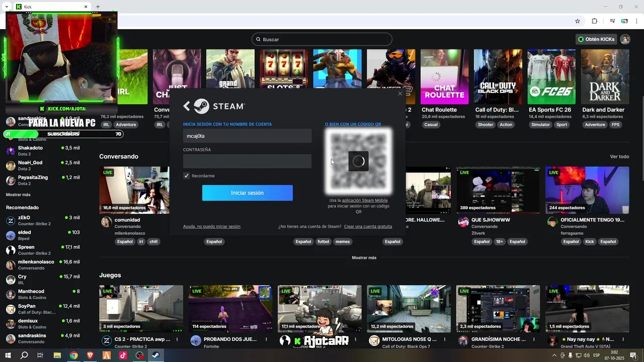The height and width of the screenshot is (362, 644).
Task: Open PayasitaZing channel in sidebar
Action: [43, 180]
